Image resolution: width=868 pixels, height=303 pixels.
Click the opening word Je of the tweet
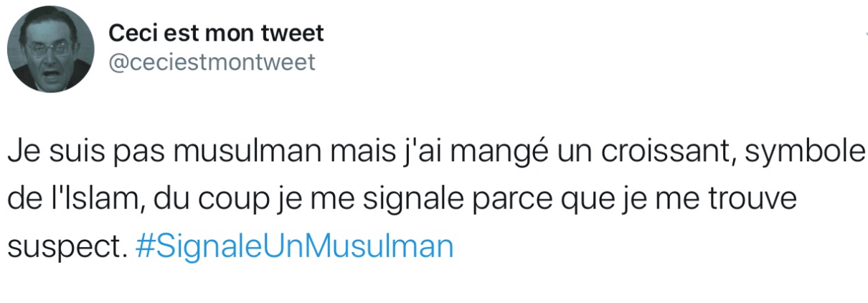pos(22,153)
